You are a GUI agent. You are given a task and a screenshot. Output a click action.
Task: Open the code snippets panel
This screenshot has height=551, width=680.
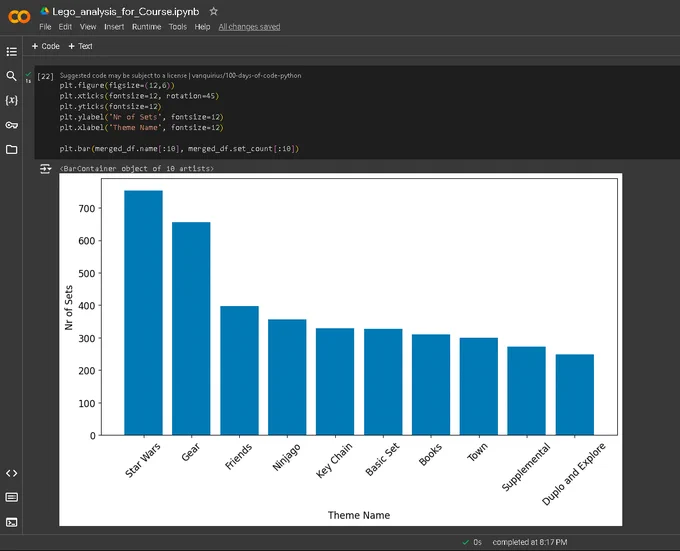tap(11, 473)
